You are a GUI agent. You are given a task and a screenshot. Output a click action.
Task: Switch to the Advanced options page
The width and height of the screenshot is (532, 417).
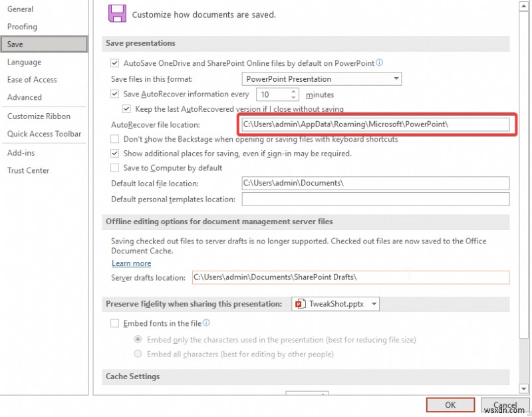(x=25, y=96)
